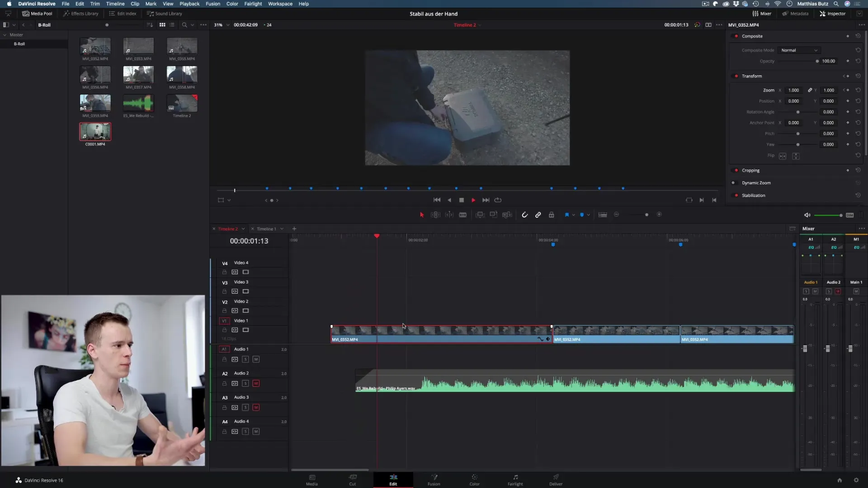
Task: Toggle Auto Track Selector on Video 2
Action: [x=235, y=311]
